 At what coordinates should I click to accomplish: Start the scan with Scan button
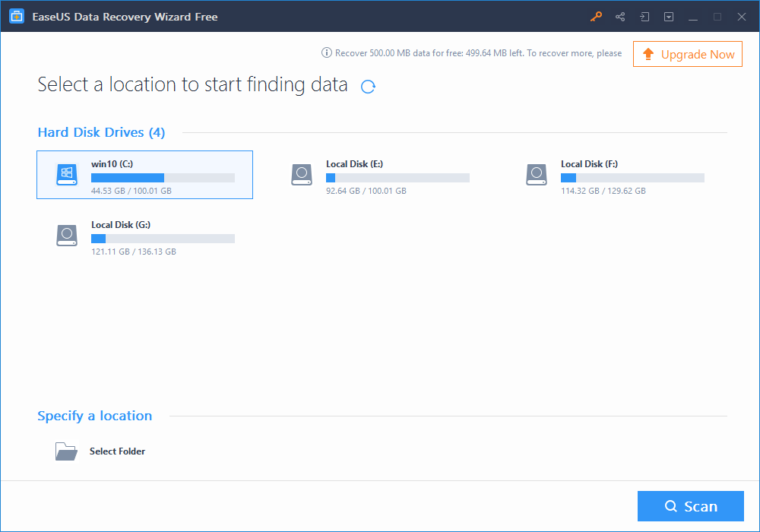click(x=690, y=506)
